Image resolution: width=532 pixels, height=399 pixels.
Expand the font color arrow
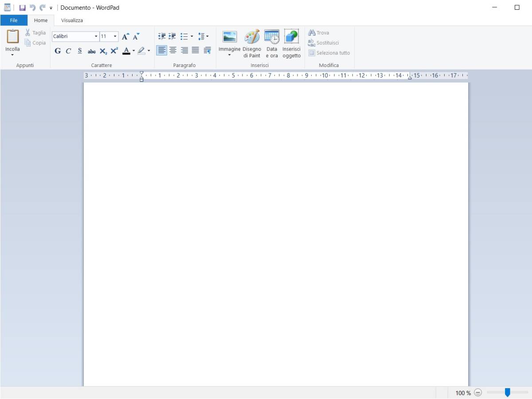133,51
